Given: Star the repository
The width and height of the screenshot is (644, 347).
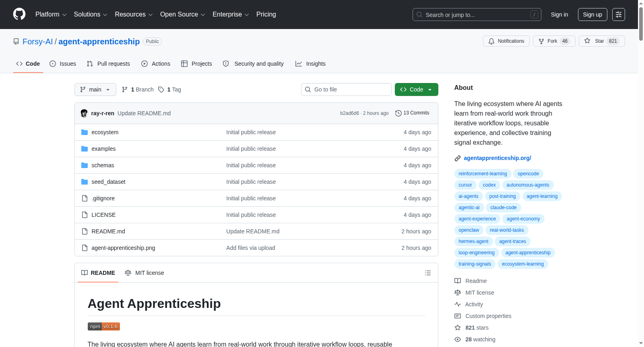Looking at the screenshot, I should pos(602,41).
